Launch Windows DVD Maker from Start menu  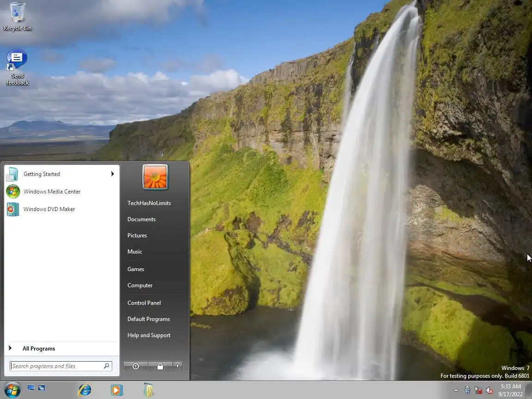61,209
